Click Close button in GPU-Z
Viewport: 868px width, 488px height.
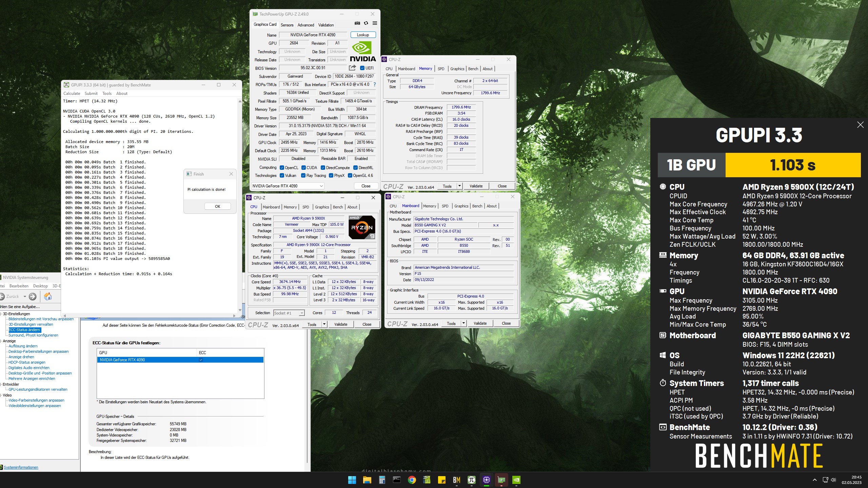coord(366,186)
